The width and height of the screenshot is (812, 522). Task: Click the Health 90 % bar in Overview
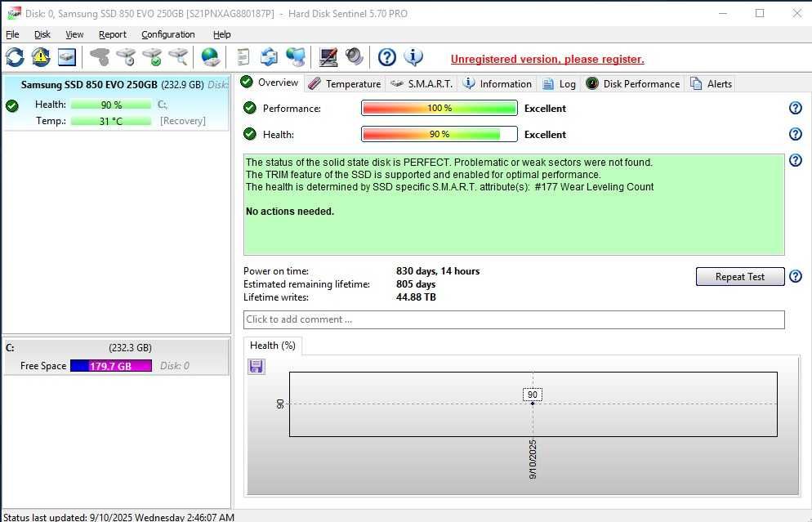coord(439,134)
